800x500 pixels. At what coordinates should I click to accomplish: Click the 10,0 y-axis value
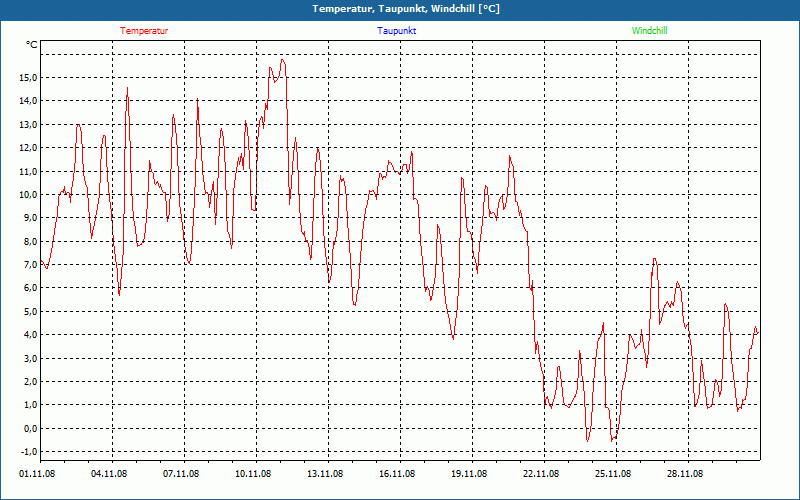click(x=28, y=194)
